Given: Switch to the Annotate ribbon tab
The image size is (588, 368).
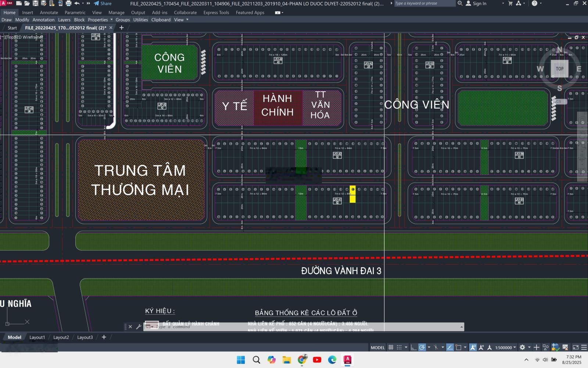Looking at the screenshot, I should point(49,12).
